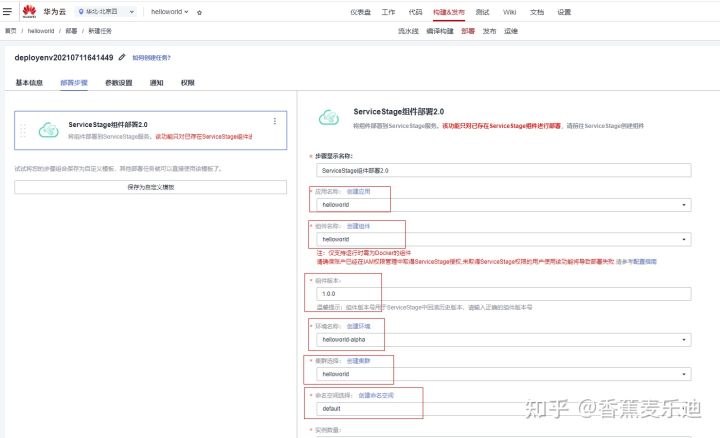
Task: Open the 文档 menu
Action: pos(537,12)
